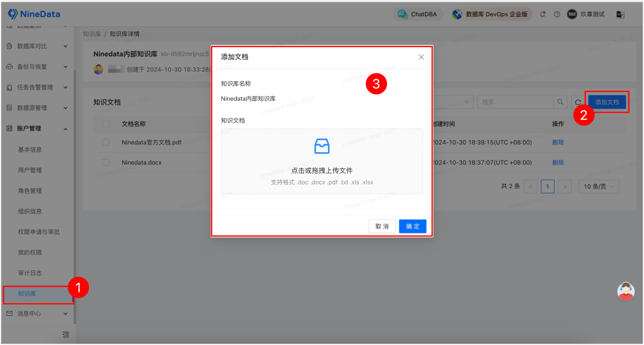Click the knowledge base creator avatar
644x345 pixels.
coord(98,69)
